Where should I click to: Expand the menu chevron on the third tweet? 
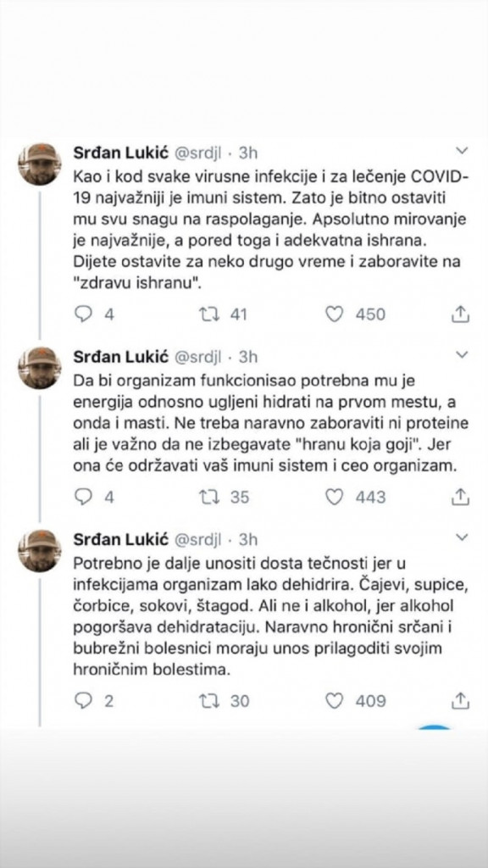point(462,537)
